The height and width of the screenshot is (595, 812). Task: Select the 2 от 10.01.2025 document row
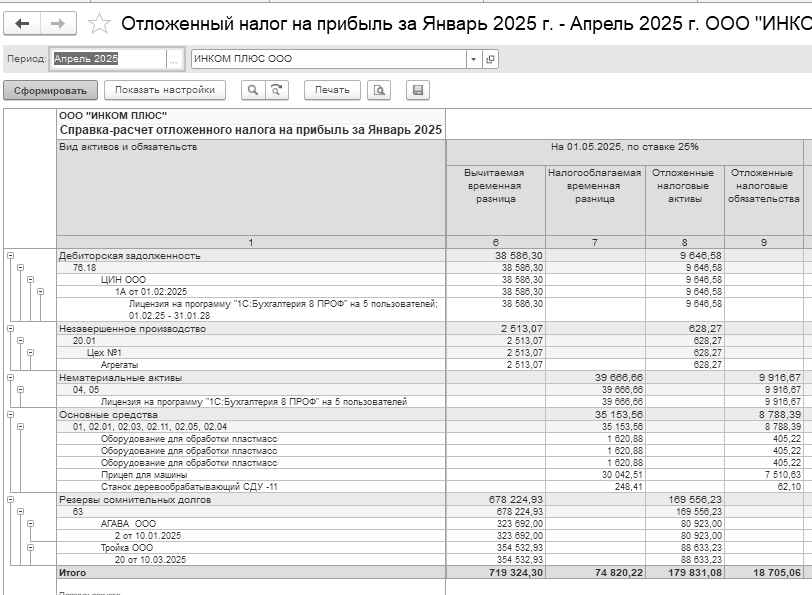(x=251, y=536)
